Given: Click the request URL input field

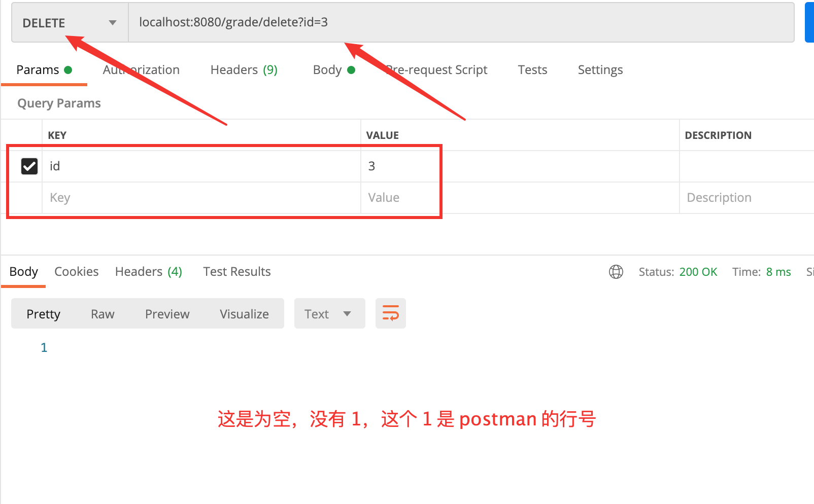Looking at the screenshot, I should pos(457,22).
